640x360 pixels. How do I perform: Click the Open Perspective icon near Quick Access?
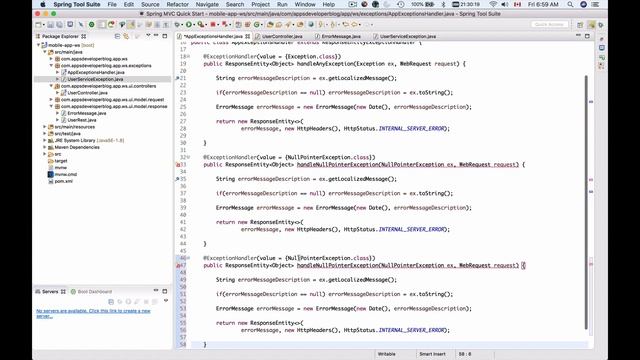(580, 25)
